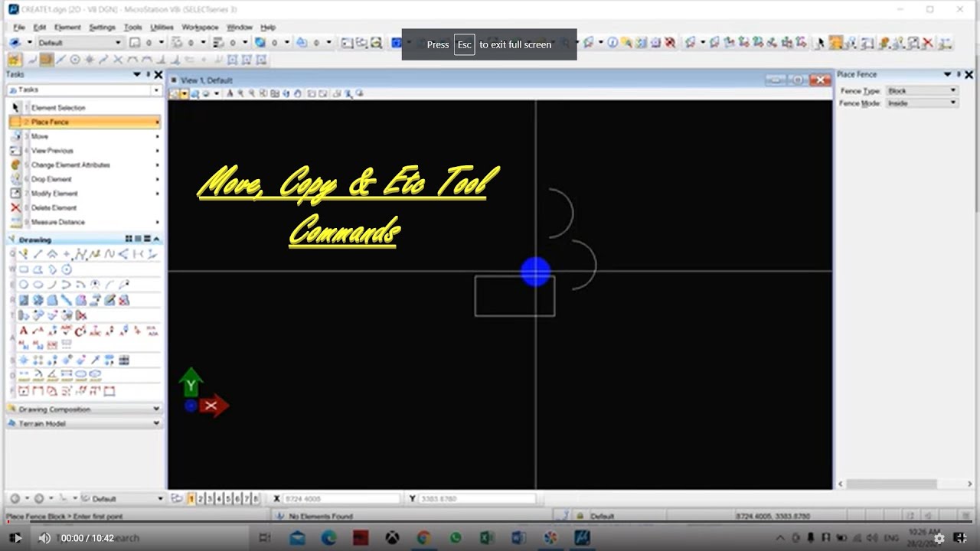
Task: Click the Place Fence panel horizontal scrollbar
Action: (x=891, y=484)
